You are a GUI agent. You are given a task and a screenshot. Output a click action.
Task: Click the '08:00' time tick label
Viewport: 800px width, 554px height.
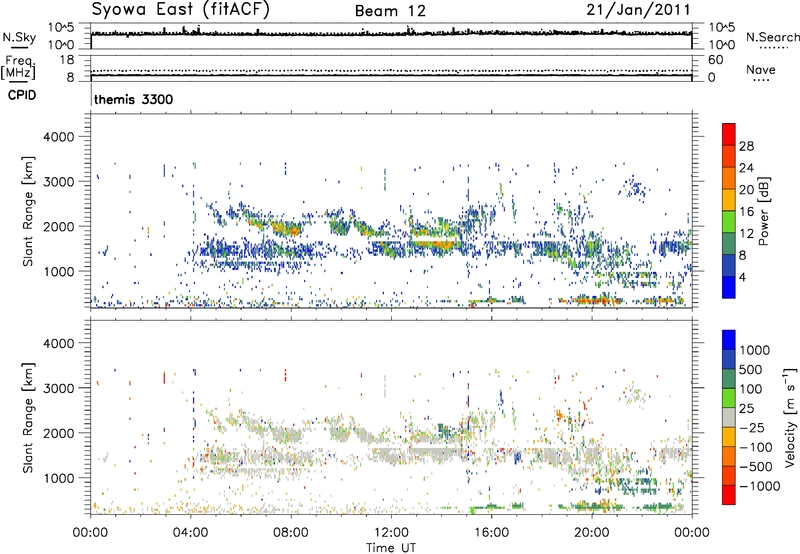pos(291,533)
